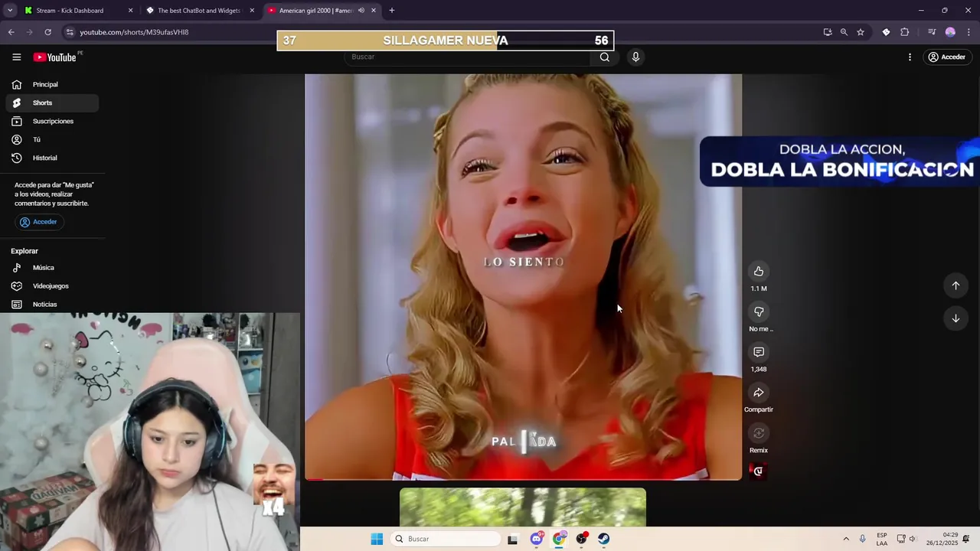Open Videojuegos under Explorar
The width and height of the screenshot is (980, 551).
52,286
